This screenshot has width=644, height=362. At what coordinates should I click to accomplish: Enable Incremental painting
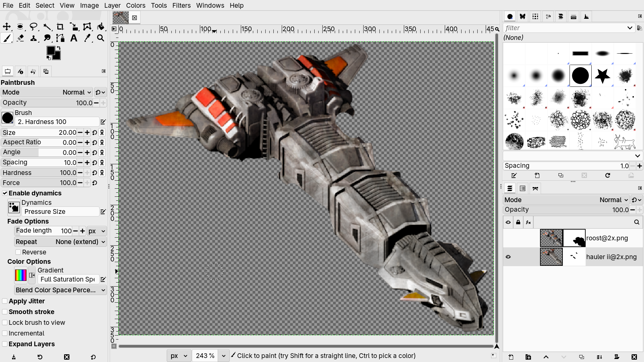pos(5,333)
